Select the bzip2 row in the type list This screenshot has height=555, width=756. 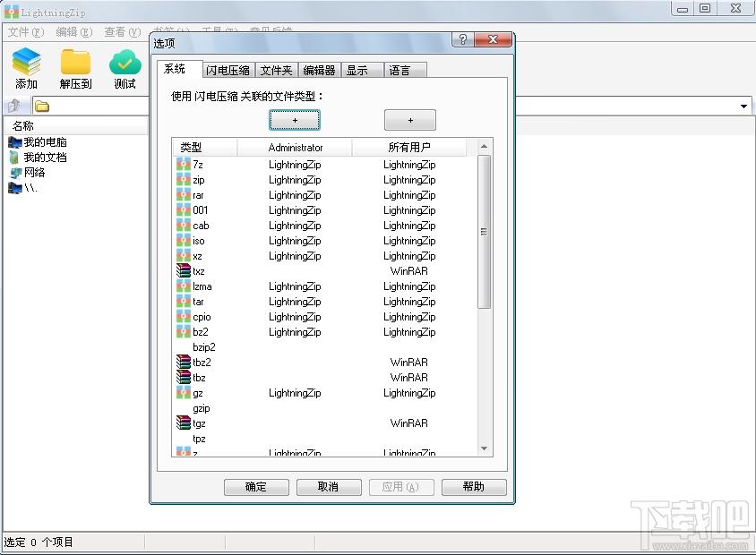[x=325, y=347]
